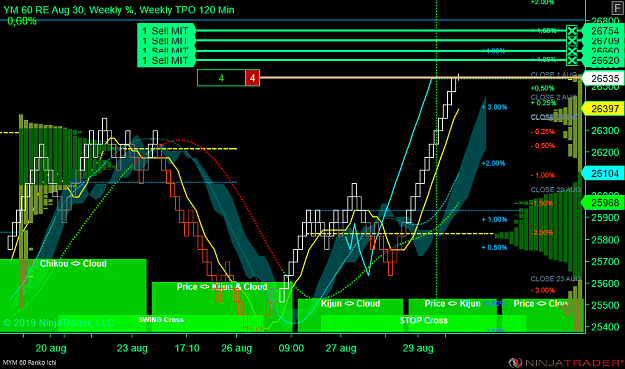The height and width of the screenshot is (369, 625).
Task: Click the Kijun <> Cloud signal label
Action: [x=350, y=304]
